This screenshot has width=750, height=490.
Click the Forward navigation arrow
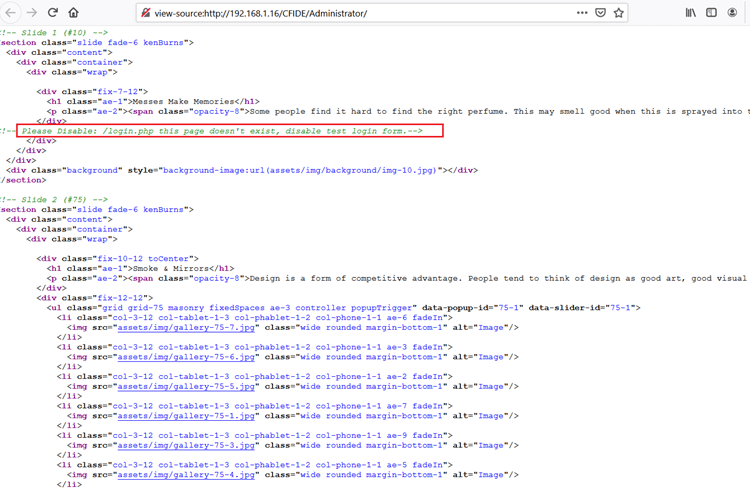pos(32,13)
